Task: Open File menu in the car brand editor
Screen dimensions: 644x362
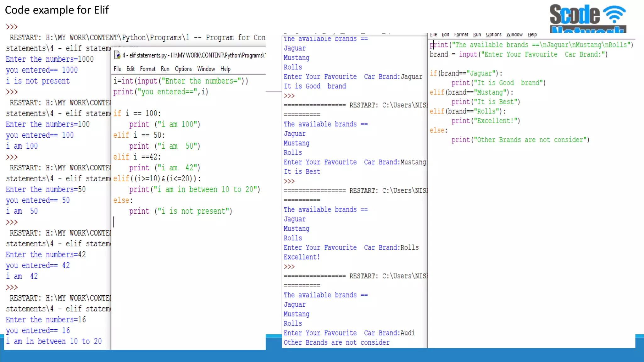Action: [x=433, y=35]
